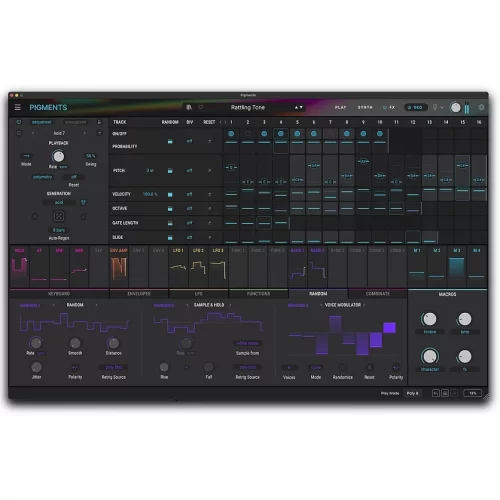Click the Voice Modulator Randomize icon
Viewport: 500px width, 500px height.
[x=342, y=367]
